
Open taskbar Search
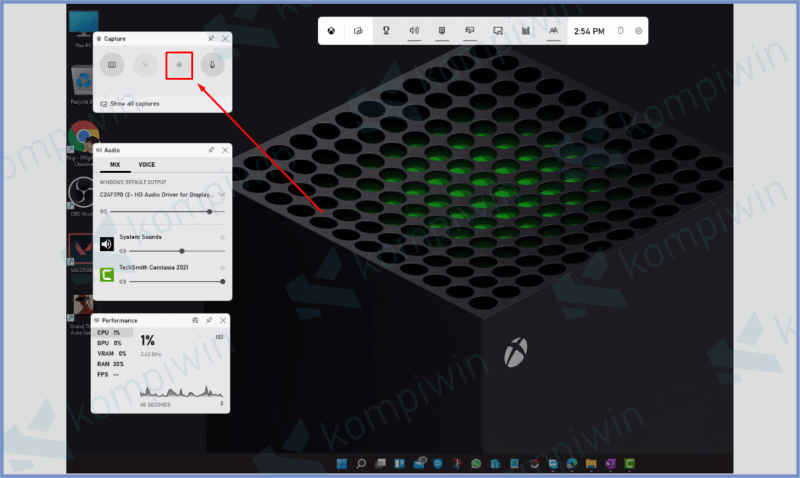[x=361, y=464]
